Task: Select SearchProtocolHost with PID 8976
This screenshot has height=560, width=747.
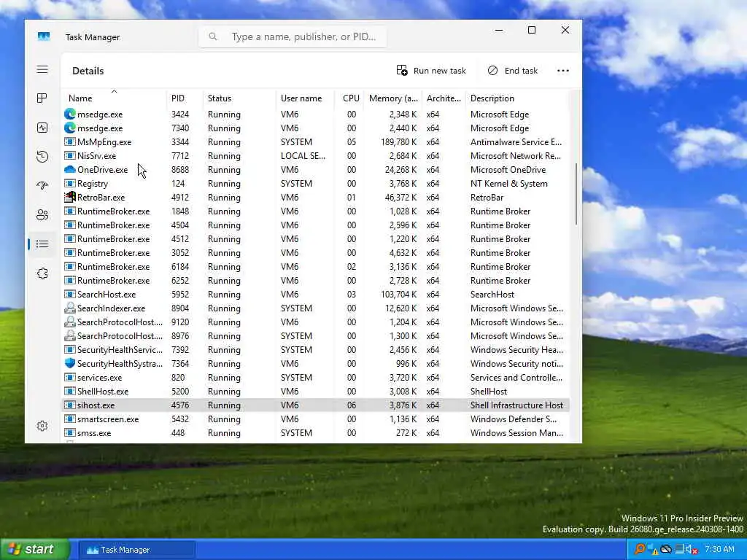Action: [x=317, y=335]
